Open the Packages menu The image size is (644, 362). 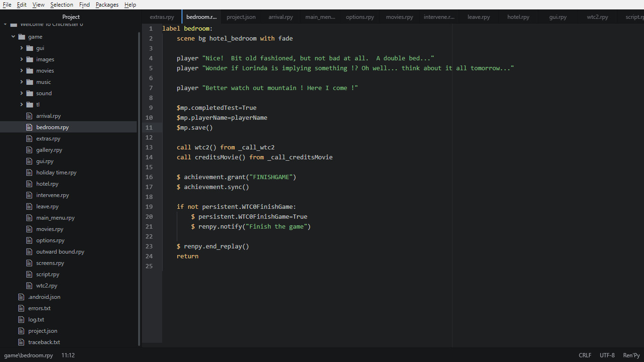click(x=107, y=5)
